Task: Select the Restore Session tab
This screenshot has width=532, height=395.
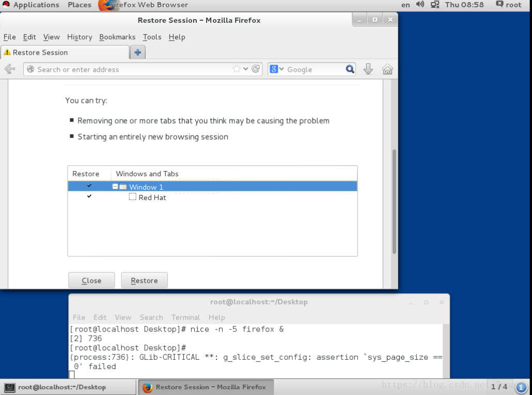Action: coord(65,52)
